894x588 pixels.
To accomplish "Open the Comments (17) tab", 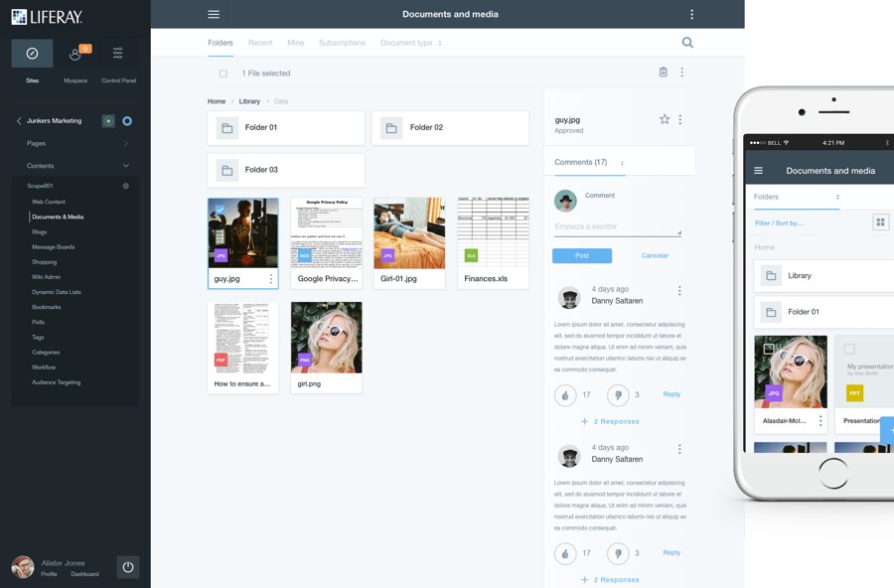I will click(580, 162).
